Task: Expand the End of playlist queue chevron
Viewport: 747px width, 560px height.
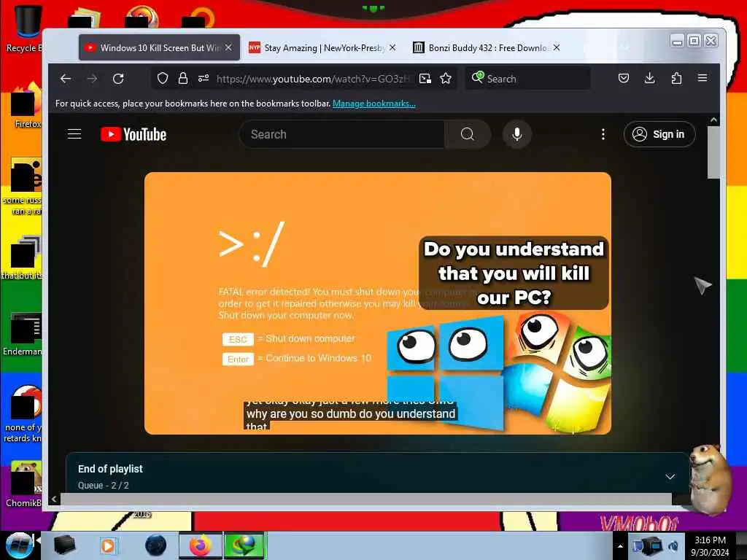Action: click(x=670, y=477)
